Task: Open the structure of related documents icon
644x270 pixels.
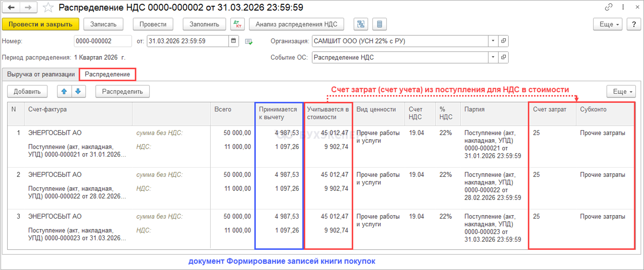Action: [361, 24]
